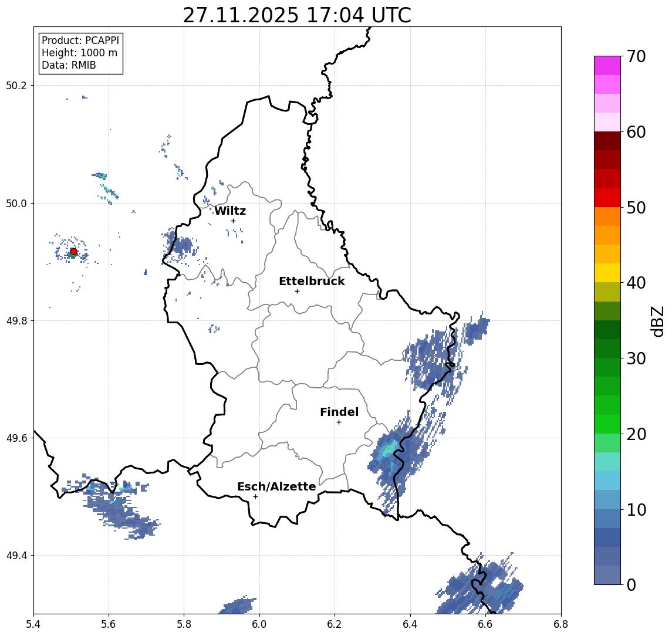Click the Findel city label

(339, 412)
